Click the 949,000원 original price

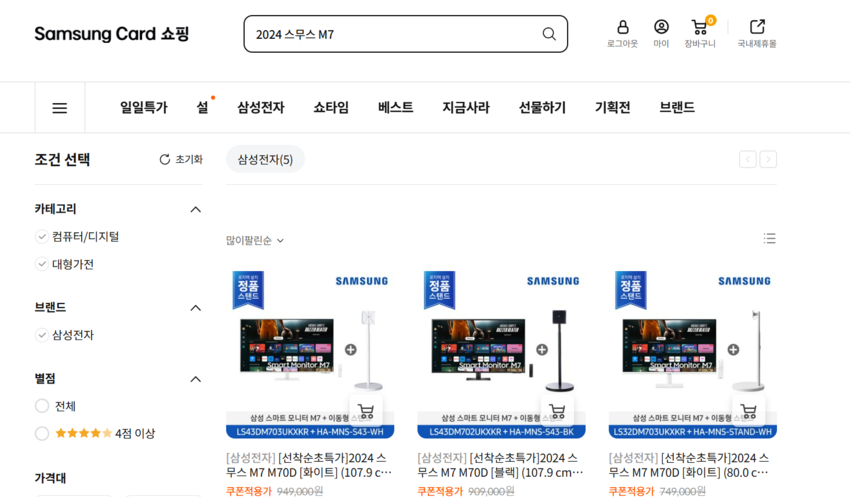pos(300,491)
